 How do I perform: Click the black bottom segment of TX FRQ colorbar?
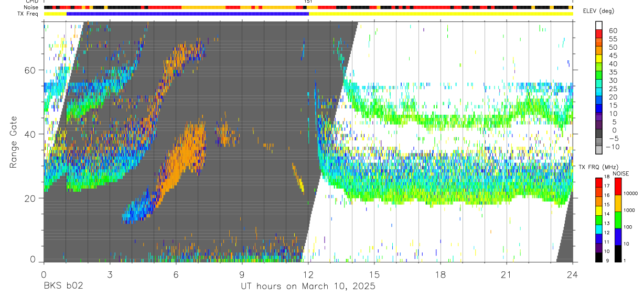pyautogui.click(x=599, y=257)
